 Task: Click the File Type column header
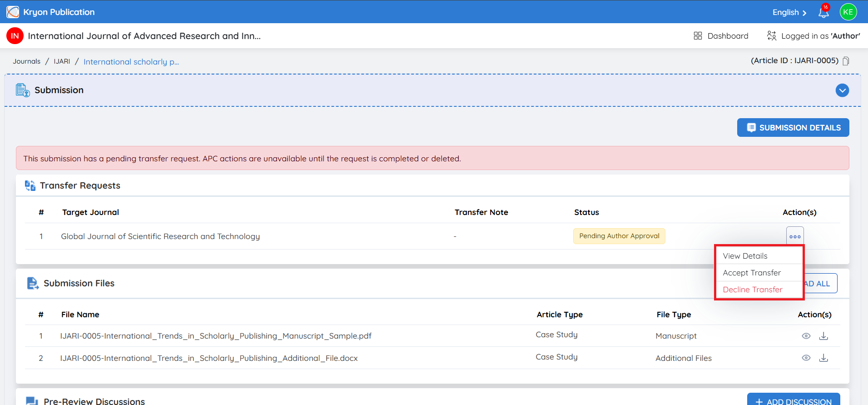(674, 315)
